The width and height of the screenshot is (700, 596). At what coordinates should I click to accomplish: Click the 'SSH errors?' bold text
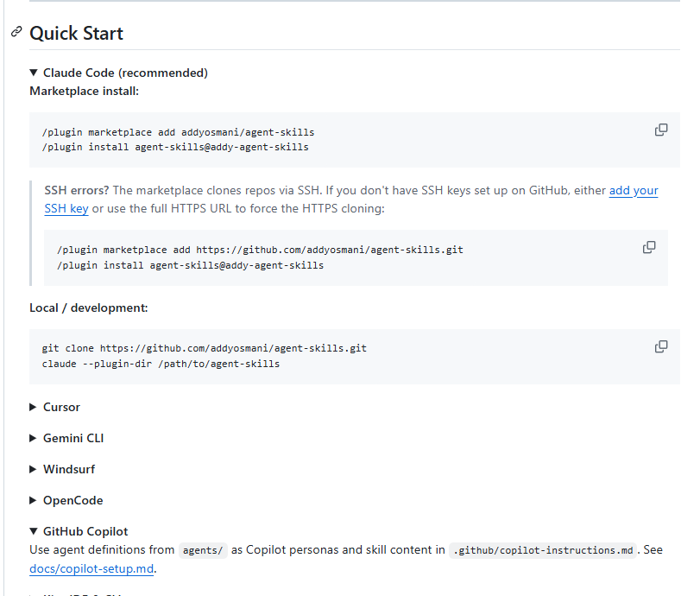(x=76, y=190)
